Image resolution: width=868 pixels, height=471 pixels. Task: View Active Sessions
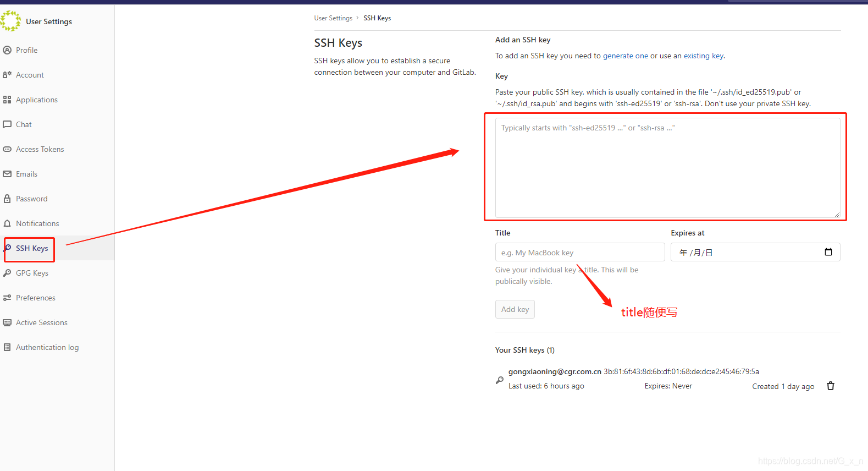point(42,322)
